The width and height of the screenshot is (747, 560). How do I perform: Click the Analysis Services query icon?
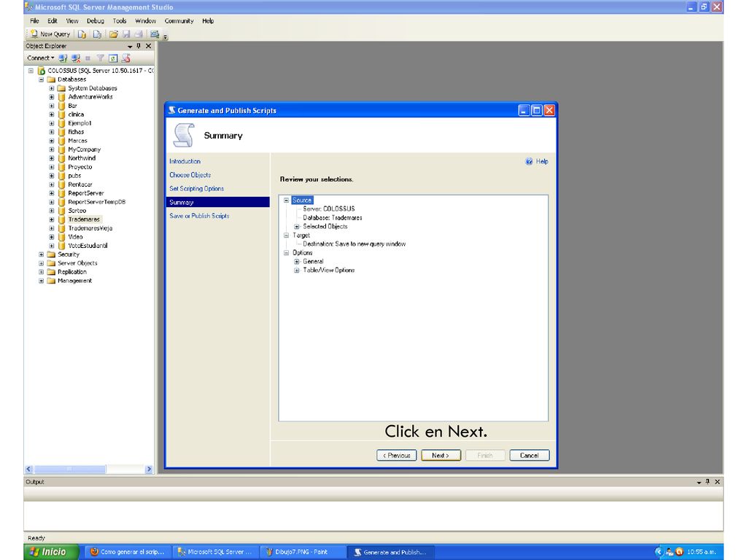97,34
